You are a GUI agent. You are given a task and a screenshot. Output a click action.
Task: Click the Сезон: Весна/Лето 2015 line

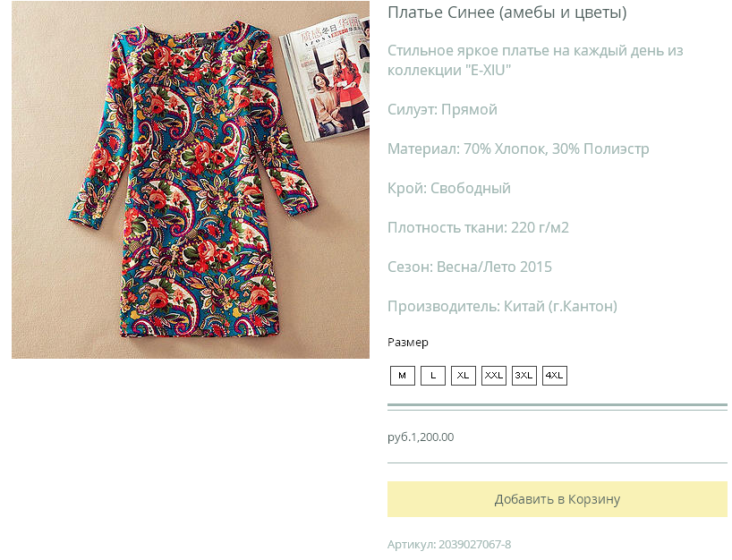tap(470, 267)
